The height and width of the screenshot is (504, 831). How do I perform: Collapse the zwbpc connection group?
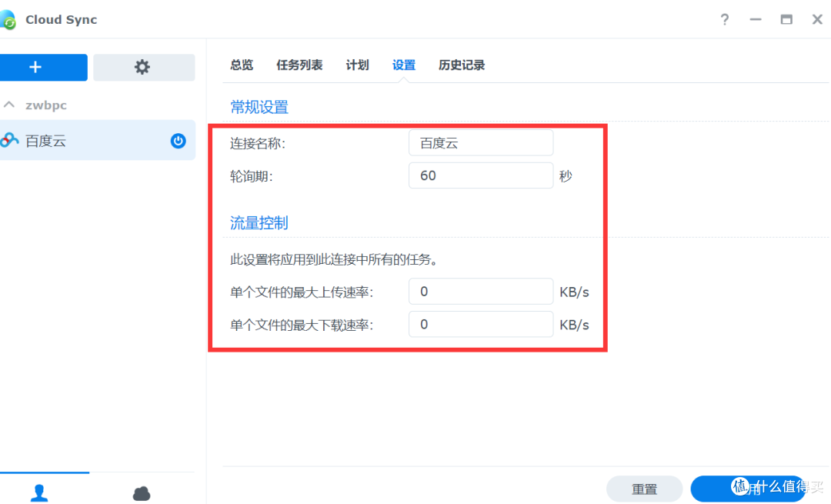9,105
